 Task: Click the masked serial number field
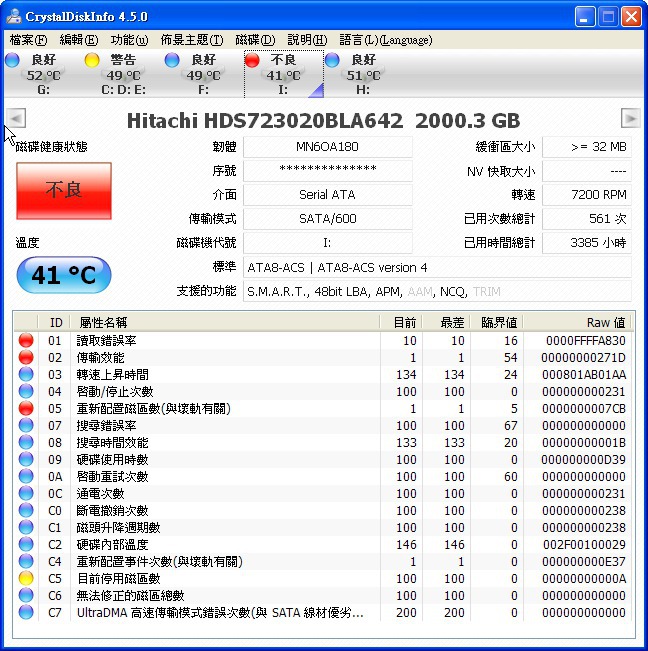328,171
